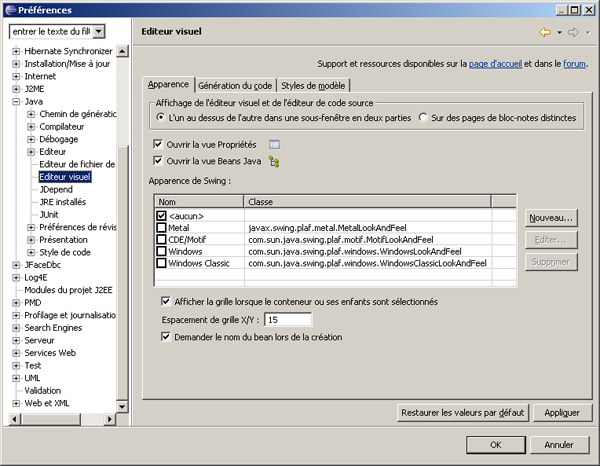
Task: Click the forward navigation arrow icon
Action: [572, 33]
